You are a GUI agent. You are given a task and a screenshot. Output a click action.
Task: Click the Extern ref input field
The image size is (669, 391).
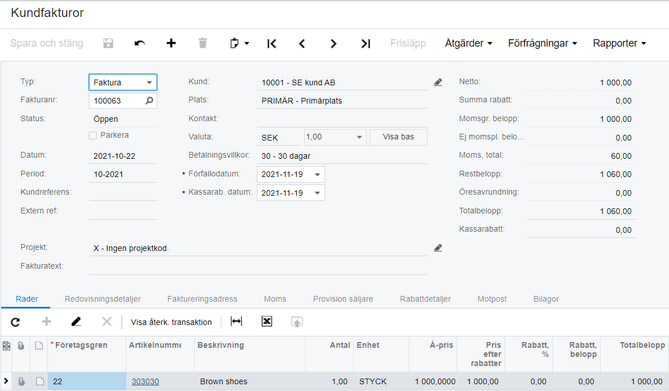[x=122, y=211]
